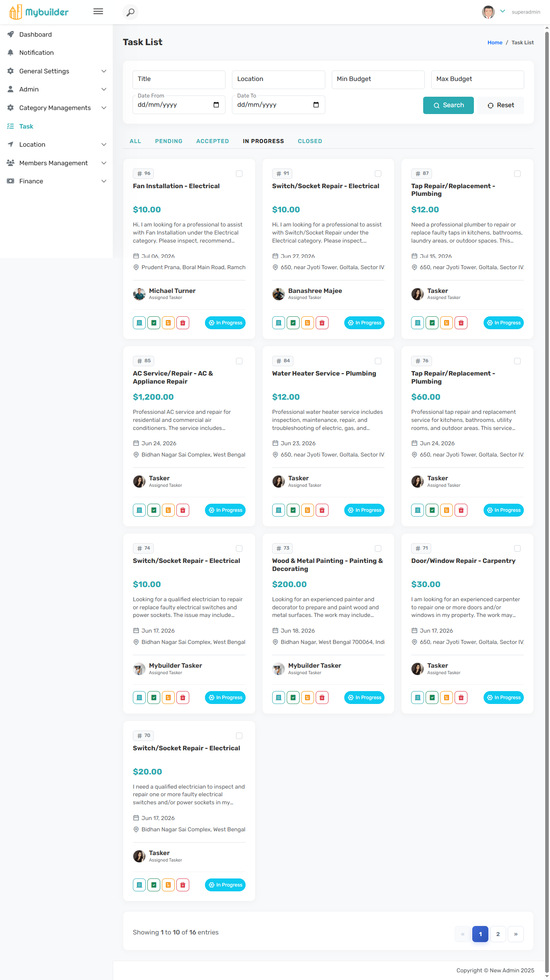This screenshot has width=550, height=980.
Task: Click the Search button
Action: point(449,105)
